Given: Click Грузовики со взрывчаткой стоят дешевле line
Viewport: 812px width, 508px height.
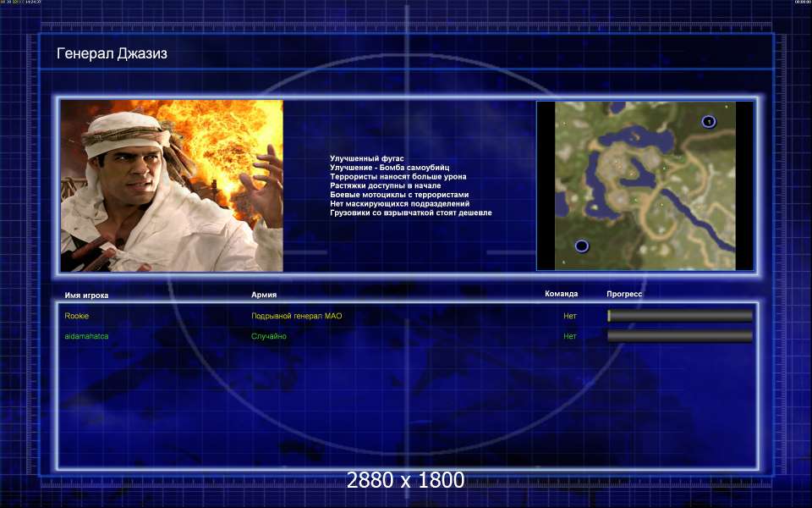Looking at the screenshot, I should coord(411,213).
